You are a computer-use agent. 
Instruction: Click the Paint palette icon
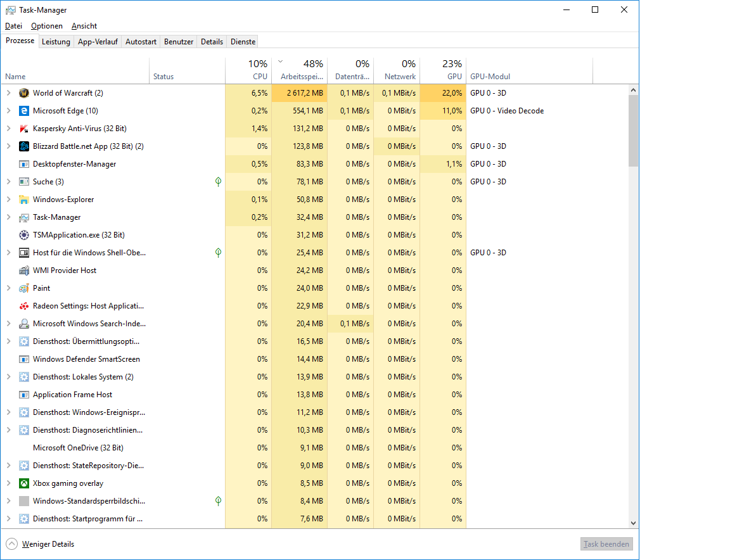(x=23, y=288)
